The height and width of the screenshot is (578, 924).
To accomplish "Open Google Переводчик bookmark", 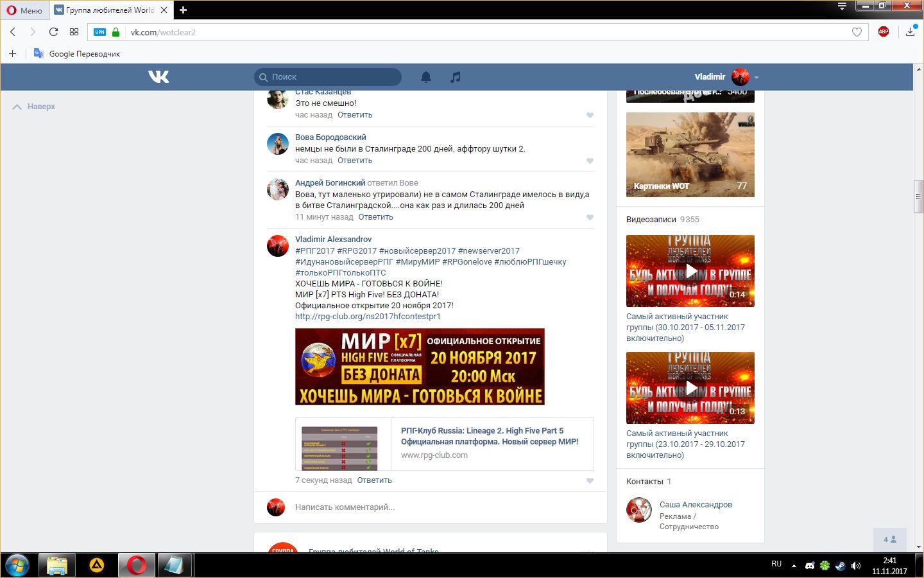I will (x=77, y=54).
